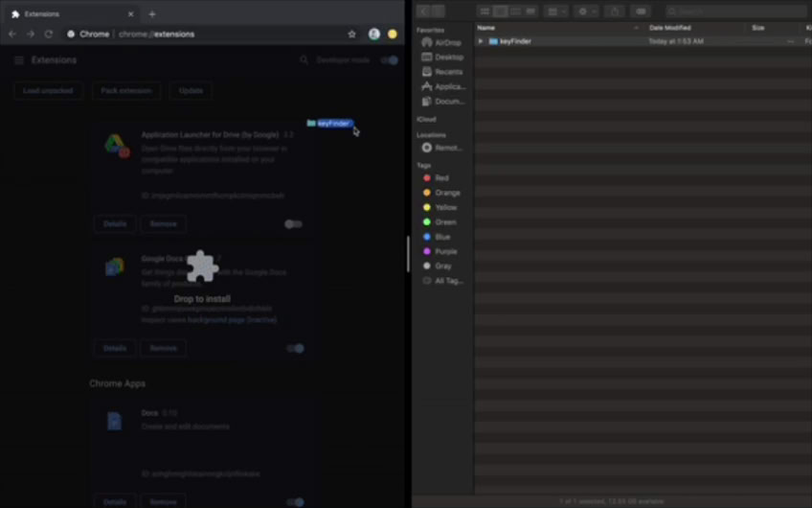The height and width of the screenshot is (508, 812).
Task: Enable Application Launcher for Drive toggle
Action: tap(294, 224)
